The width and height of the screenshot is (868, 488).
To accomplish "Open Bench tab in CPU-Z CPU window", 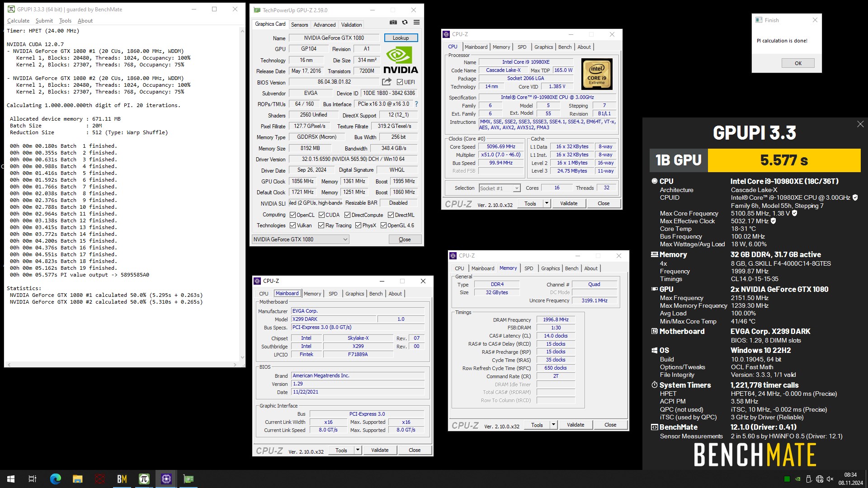I will coord(565,47).
